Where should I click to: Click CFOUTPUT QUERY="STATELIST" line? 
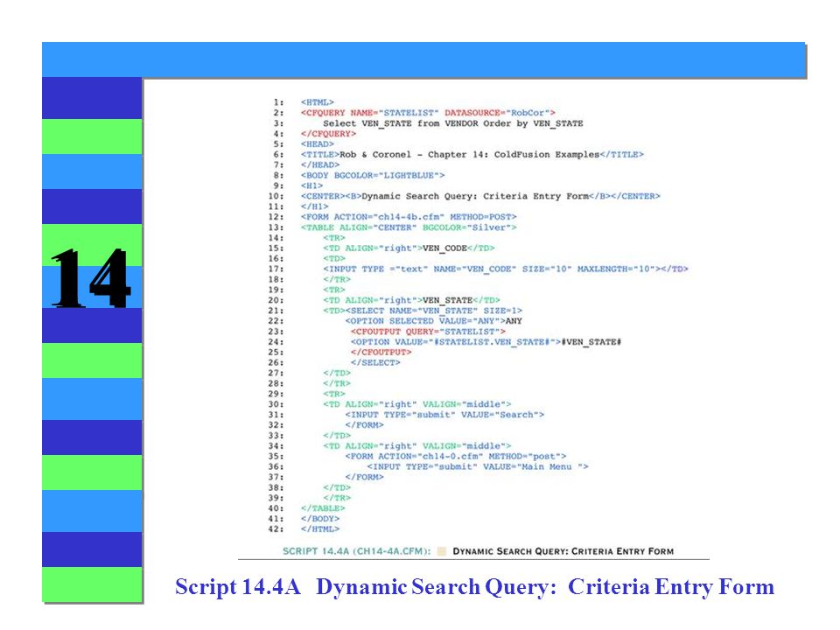pos(428,332)
